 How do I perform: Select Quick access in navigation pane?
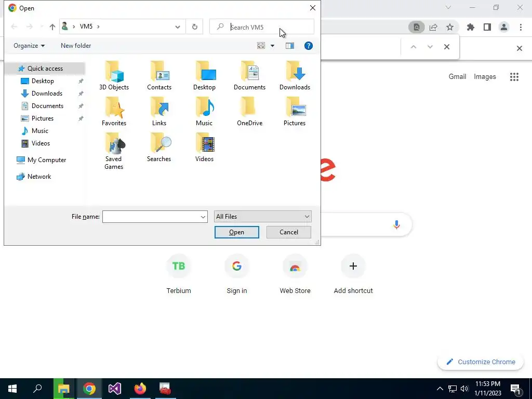pyautogui.click(x=45, y=69)
